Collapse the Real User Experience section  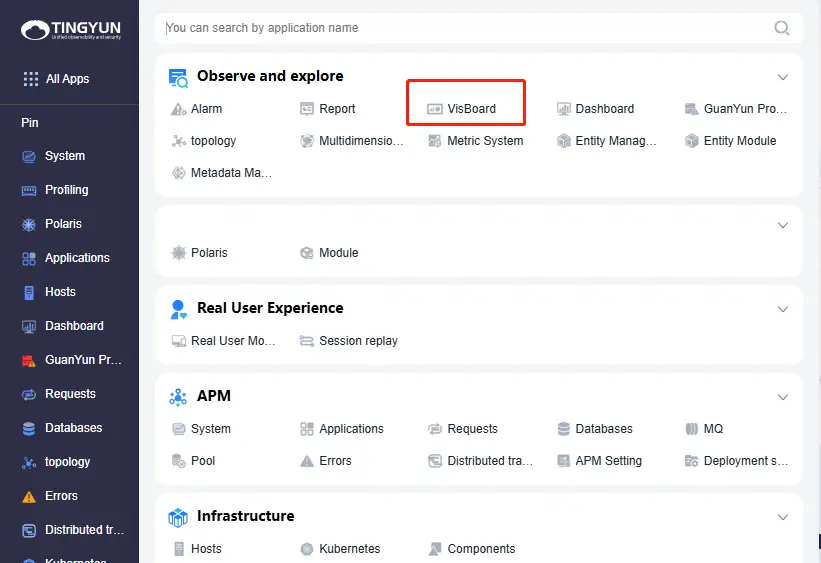tap(783, 309)
